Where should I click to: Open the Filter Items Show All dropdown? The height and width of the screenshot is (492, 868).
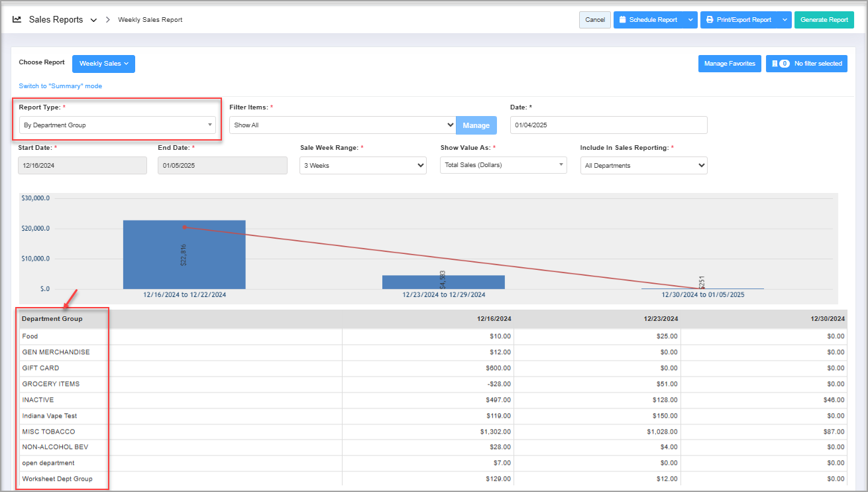click(343, 125)
